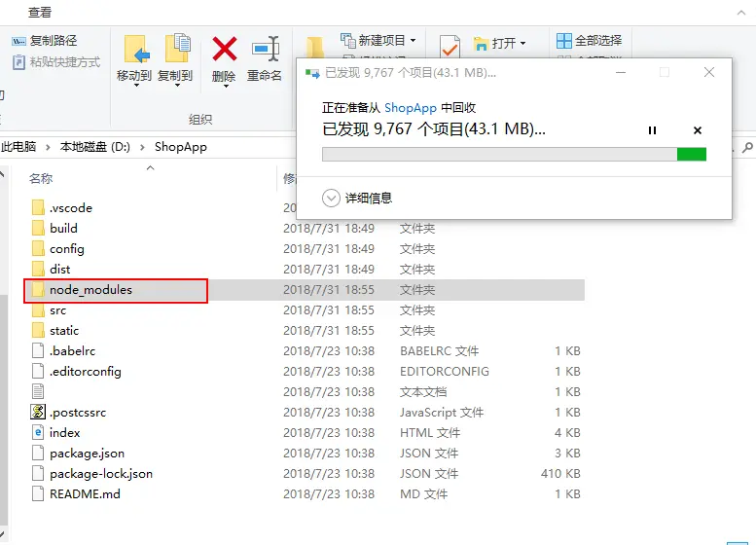The width and height of the screenshot is (756, 545).
Task: Click the EDITORCONFIG type cell
Action: pyautogui.click(x=445, y=372)
